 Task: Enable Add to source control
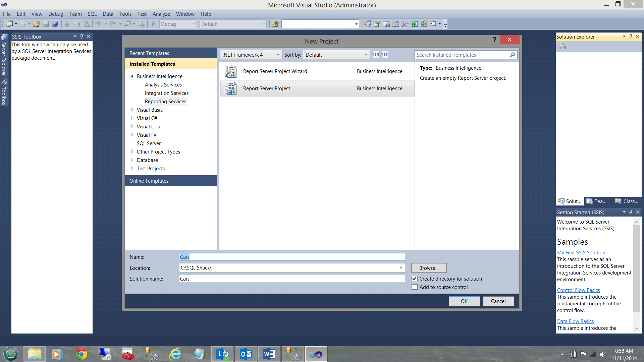pos(415,287)
